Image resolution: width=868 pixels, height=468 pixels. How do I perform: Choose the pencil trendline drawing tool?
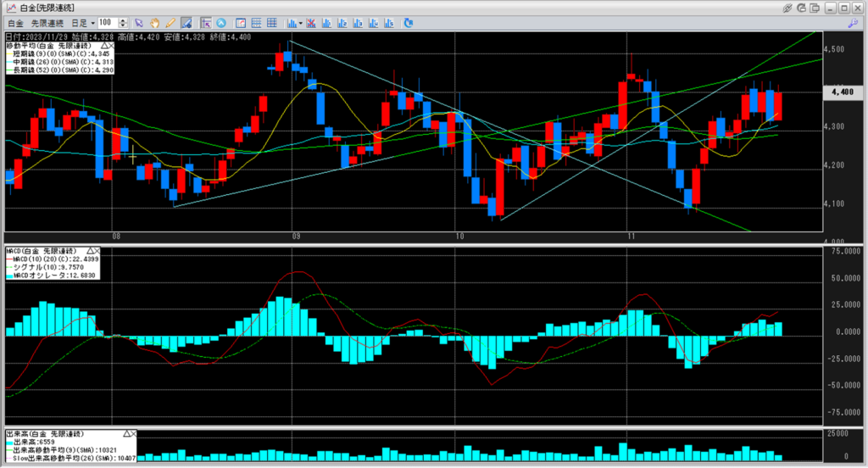point(170,23)
